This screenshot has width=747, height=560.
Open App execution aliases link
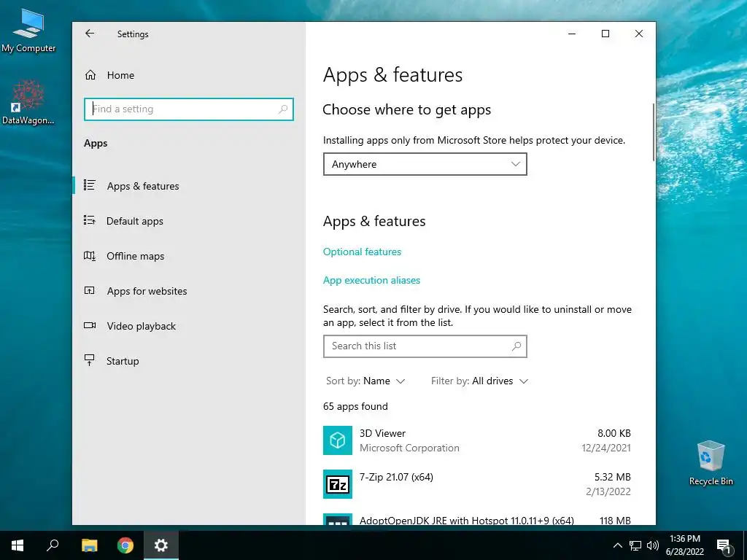(x=371, y=281)
